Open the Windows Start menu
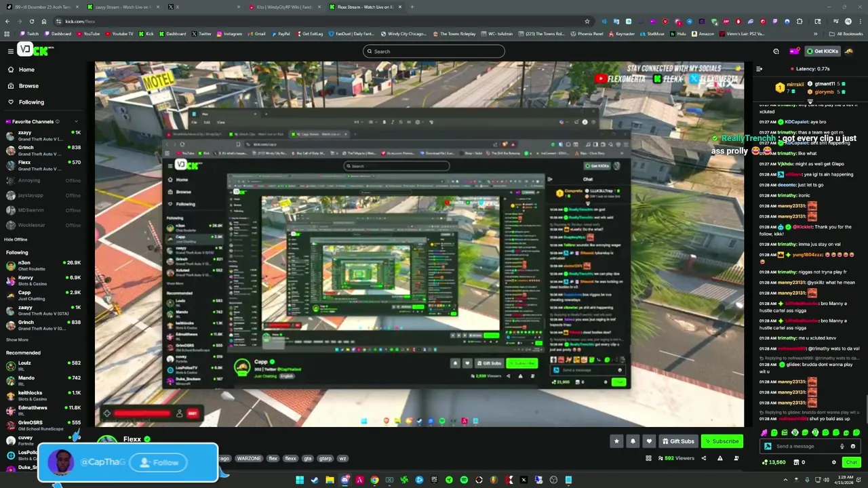 (300, 480)
